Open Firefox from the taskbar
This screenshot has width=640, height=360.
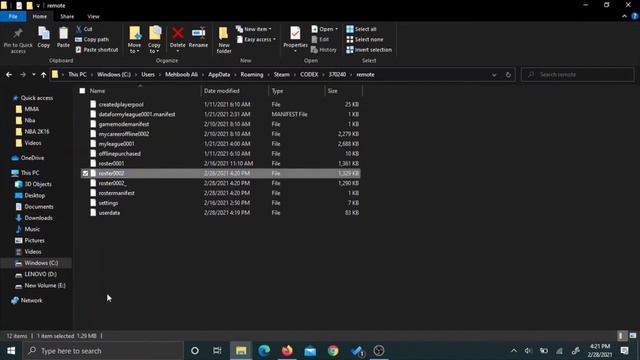[x=287, y=351]
